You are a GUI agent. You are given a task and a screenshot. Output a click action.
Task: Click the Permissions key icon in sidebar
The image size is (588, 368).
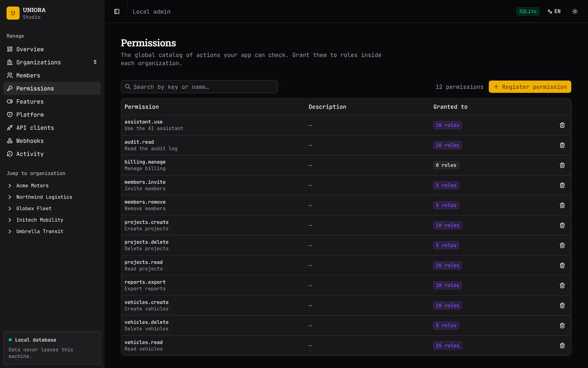click(x=10, y=88)
